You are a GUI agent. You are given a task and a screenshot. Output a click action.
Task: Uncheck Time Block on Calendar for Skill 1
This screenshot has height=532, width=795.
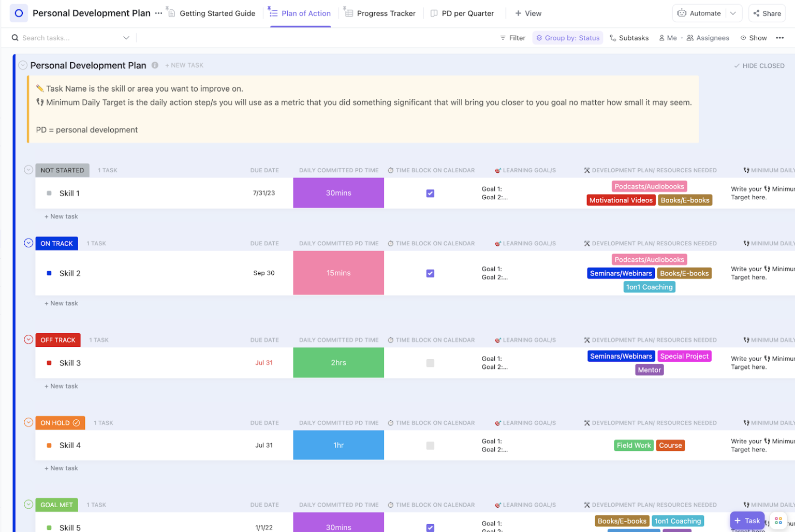(x=430, y=193)
